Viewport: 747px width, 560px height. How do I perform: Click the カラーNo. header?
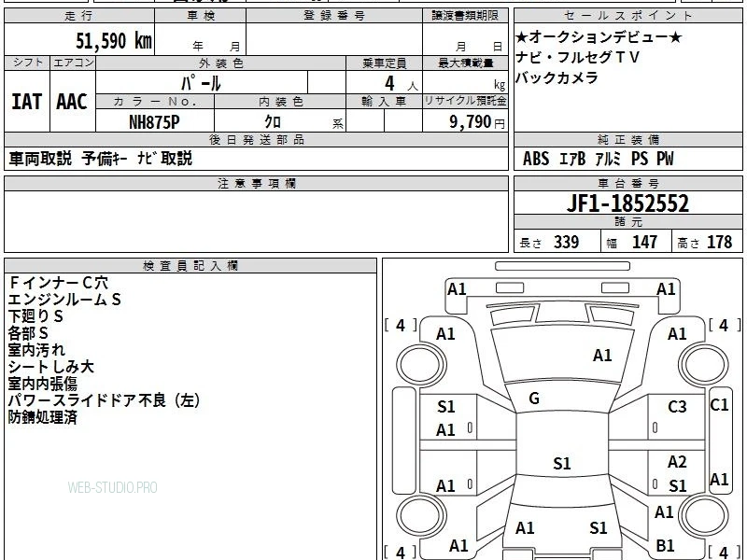point(155,102)
